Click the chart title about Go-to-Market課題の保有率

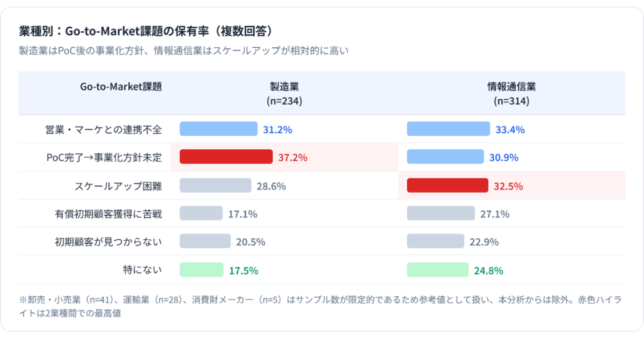coord(149,31)
